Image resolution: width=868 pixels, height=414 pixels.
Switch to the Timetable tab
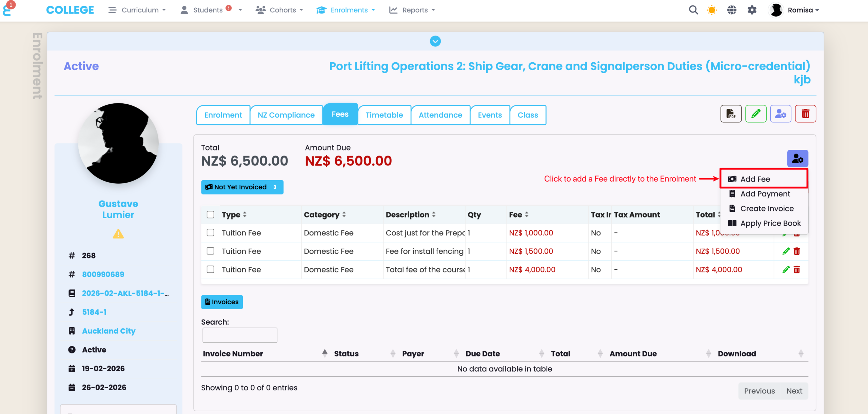pyautogui.click(x=384, y=115)
